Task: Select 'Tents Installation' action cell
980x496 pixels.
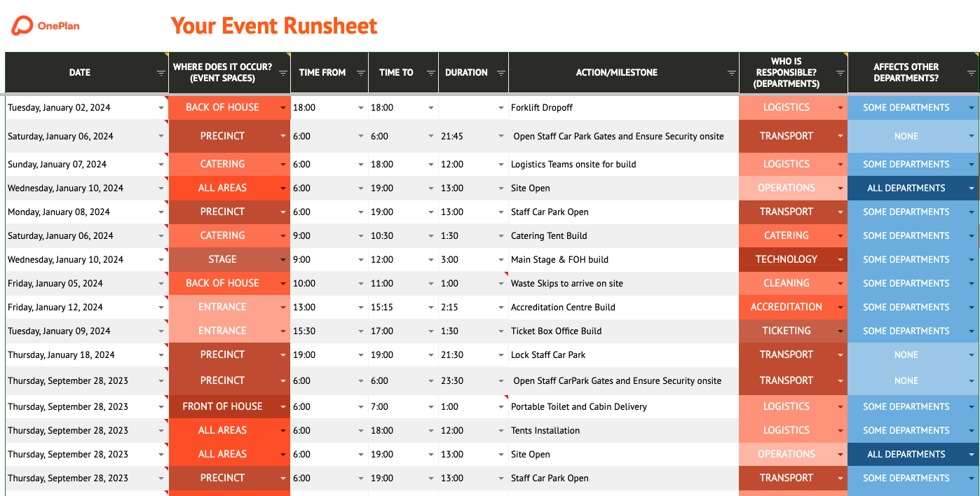Action: [623, 431]
